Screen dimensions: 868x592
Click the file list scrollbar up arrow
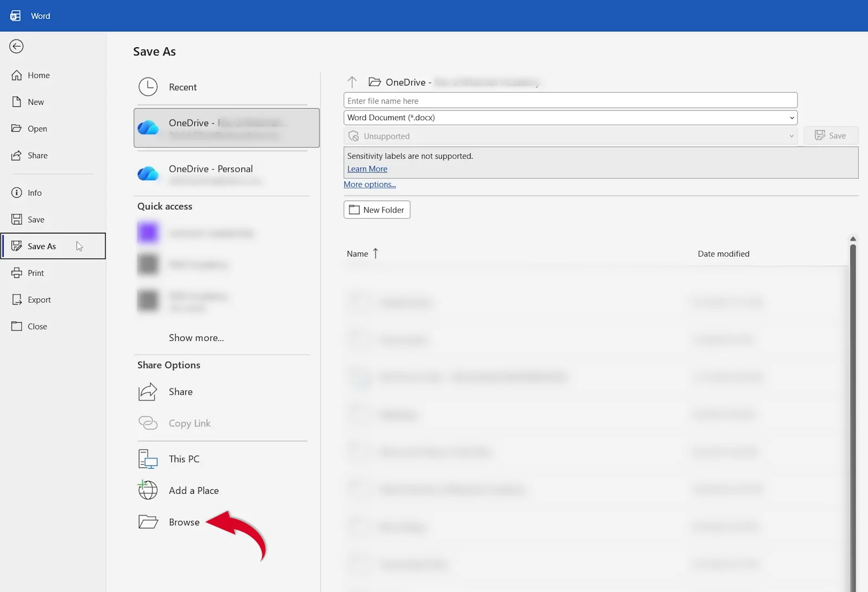tap(853, 239)
